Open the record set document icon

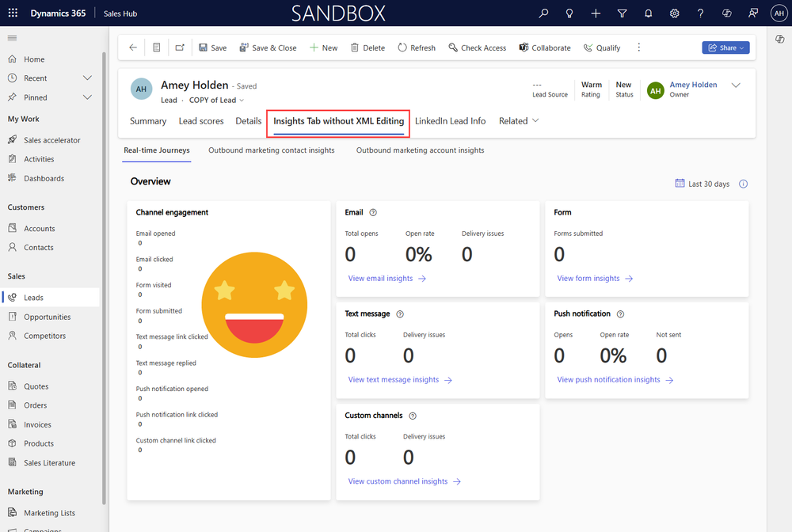157,47
